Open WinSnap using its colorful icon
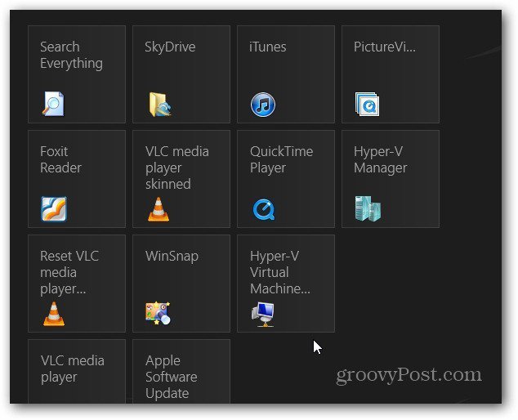 pyautogui.click(x=158, y=313)
